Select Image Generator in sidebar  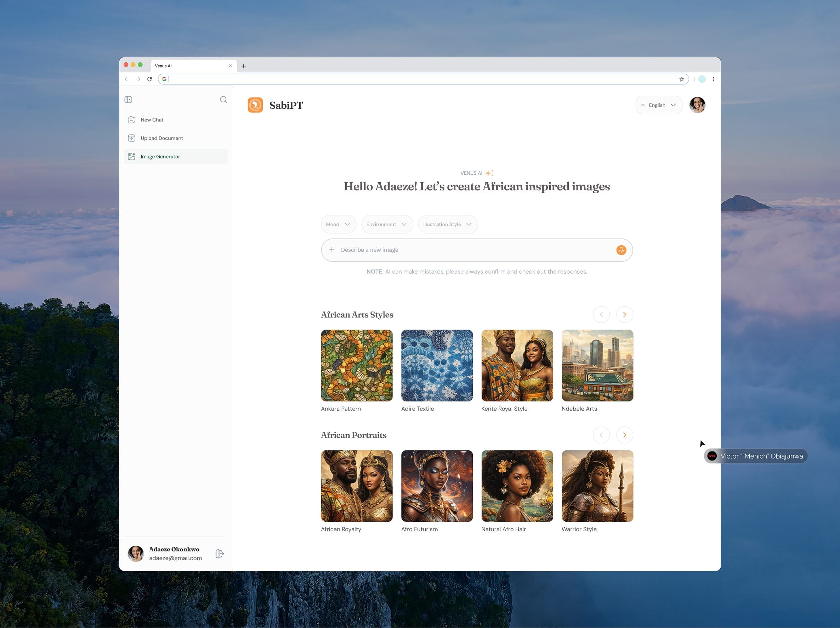(176, 157)
